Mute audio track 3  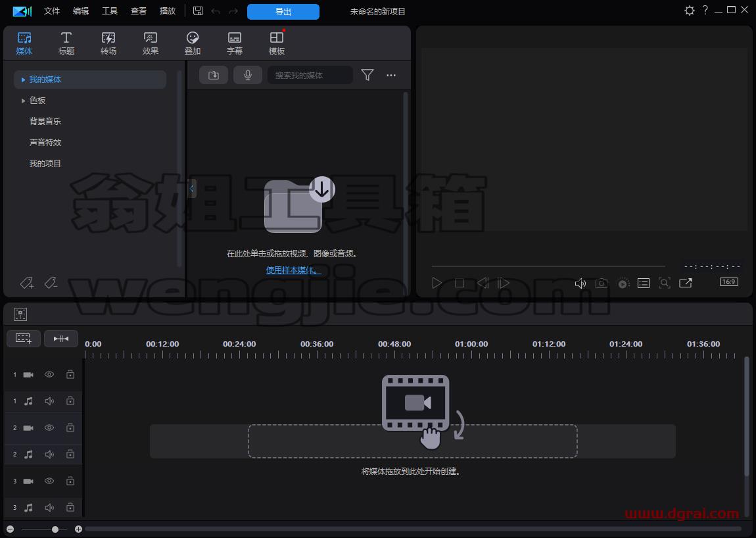49,508
